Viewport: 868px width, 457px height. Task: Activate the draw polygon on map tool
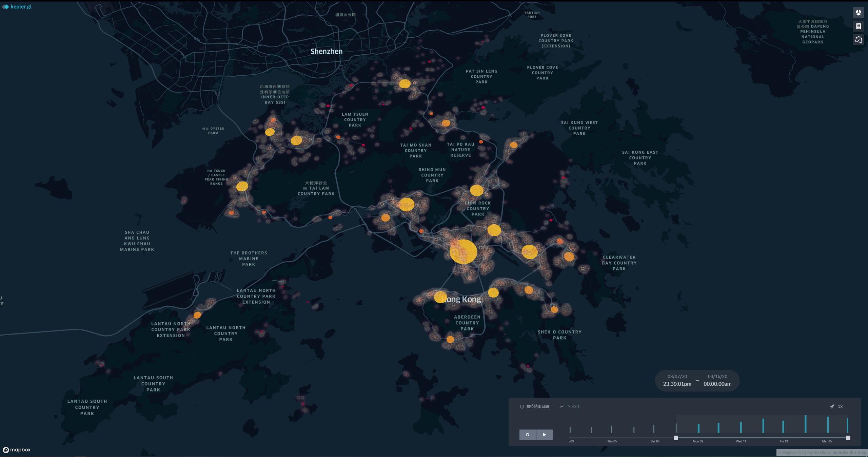click(x=858, y=40)
